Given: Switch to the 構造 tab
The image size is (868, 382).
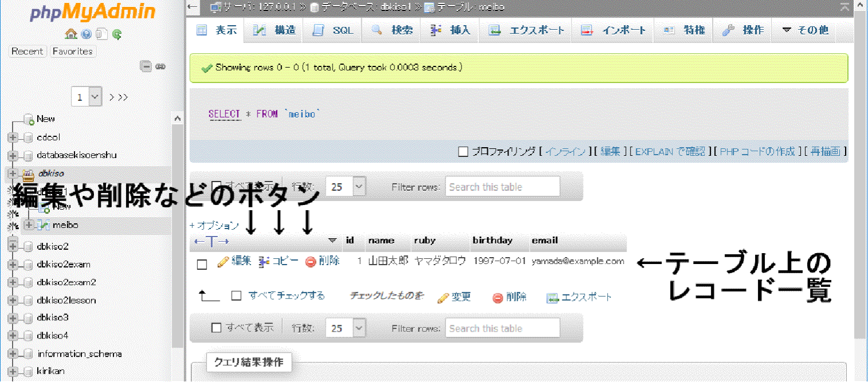Looking at the screenshot, I should click(275, 30).
